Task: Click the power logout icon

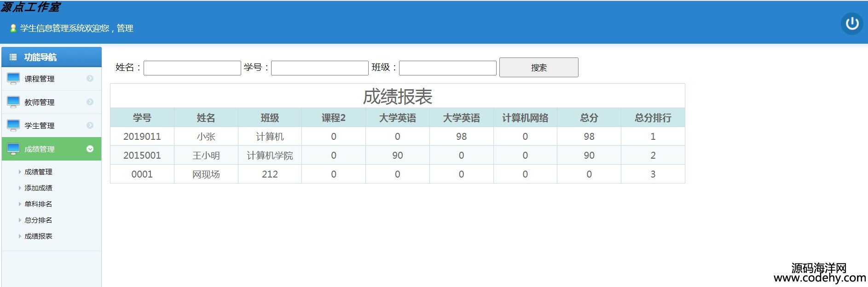Action: coord(851,23)
